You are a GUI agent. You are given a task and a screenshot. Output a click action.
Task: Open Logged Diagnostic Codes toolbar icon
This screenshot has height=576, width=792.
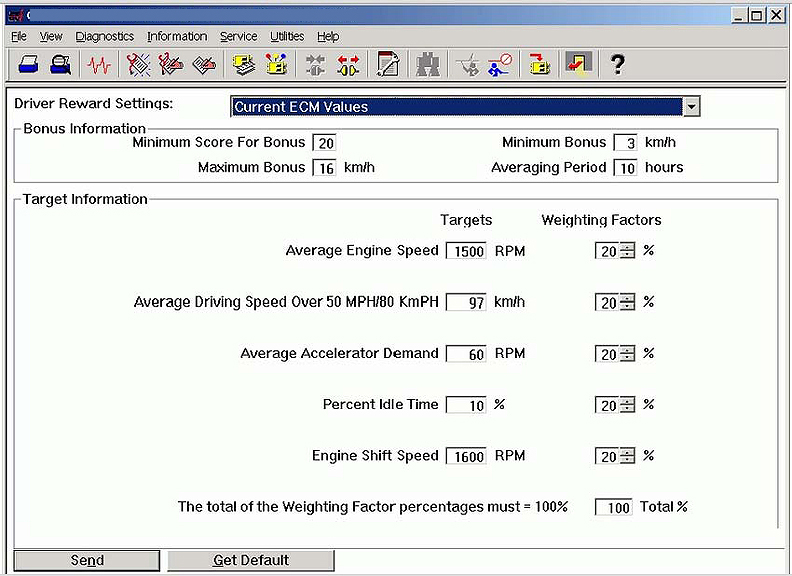tap(171, 65)
